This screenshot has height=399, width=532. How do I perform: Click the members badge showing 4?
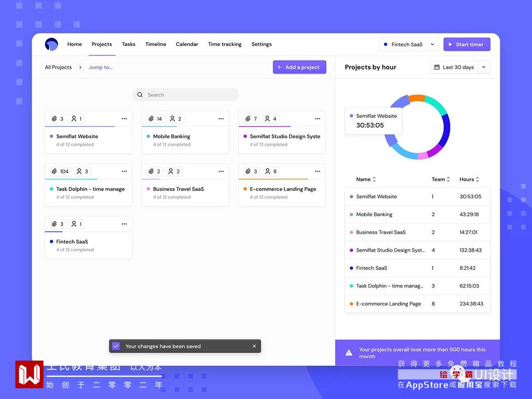pyautogui.click(x=270, y=119)
